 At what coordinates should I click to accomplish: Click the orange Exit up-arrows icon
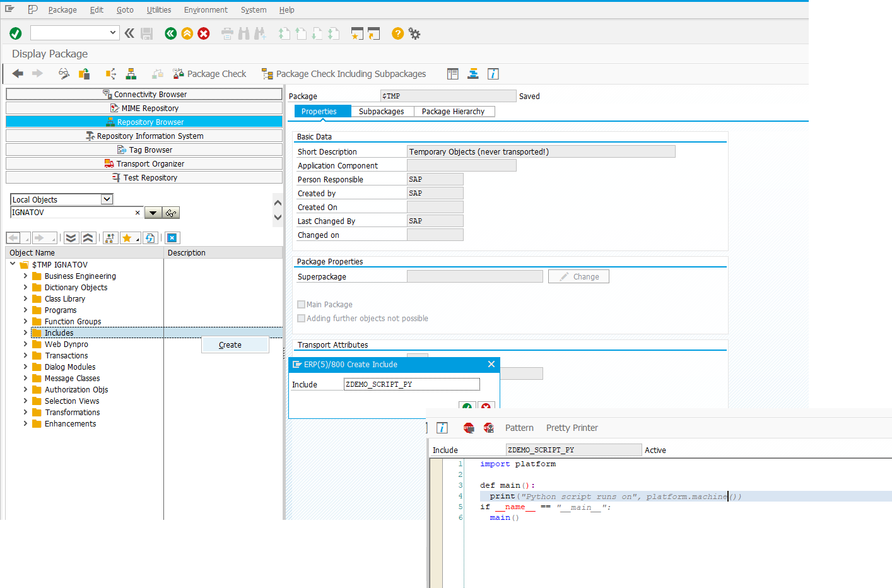pyautogui.click(x=187, y=33)
